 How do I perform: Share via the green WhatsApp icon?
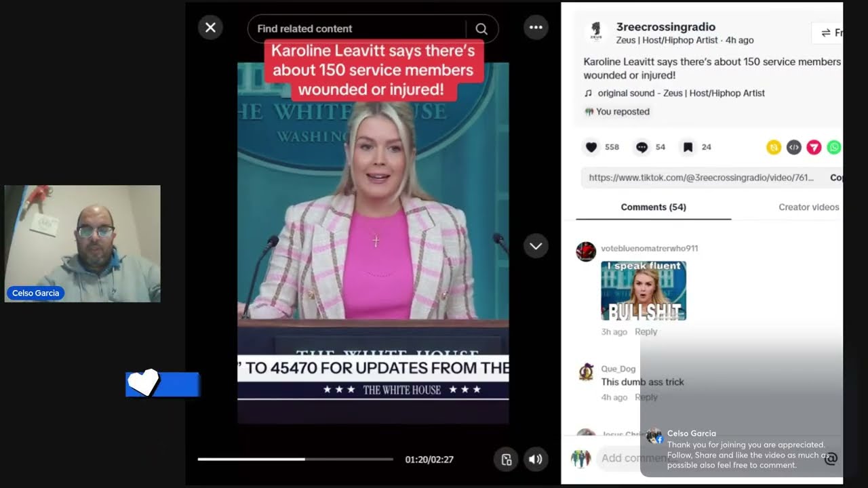pyautogui.click(x=834, y=147)
